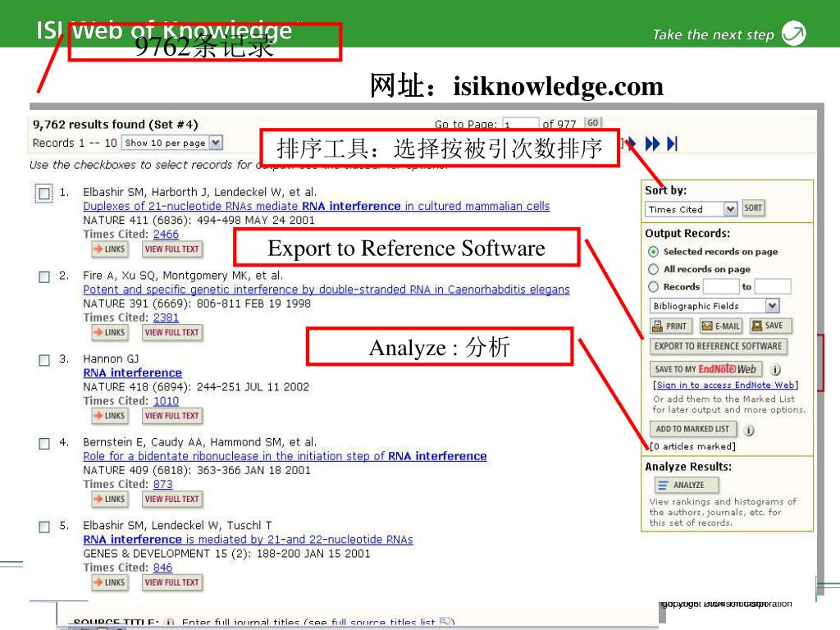Click the Take the next step arrow icon

click(793, 34)
